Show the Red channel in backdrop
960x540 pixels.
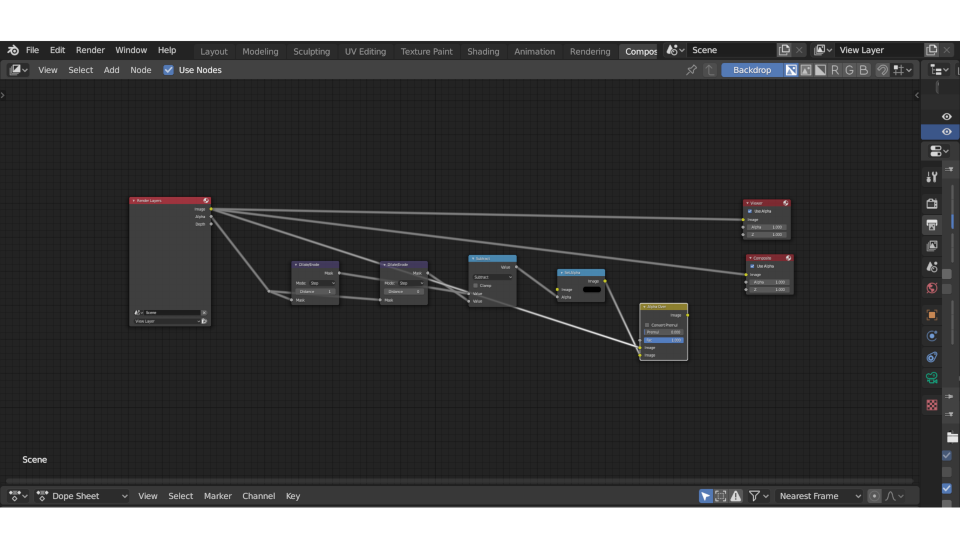(x=835, y=70)
